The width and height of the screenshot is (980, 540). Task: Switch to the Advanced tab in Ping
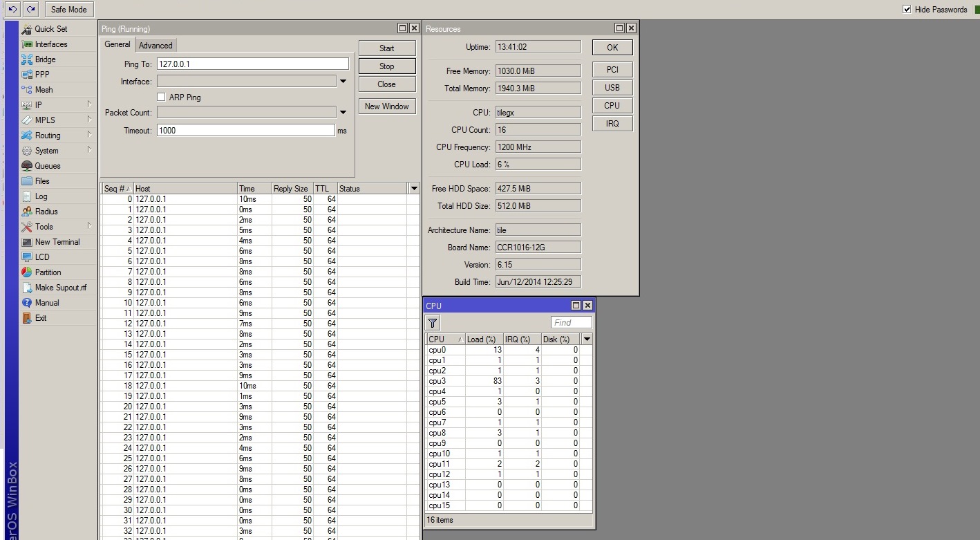156,45
